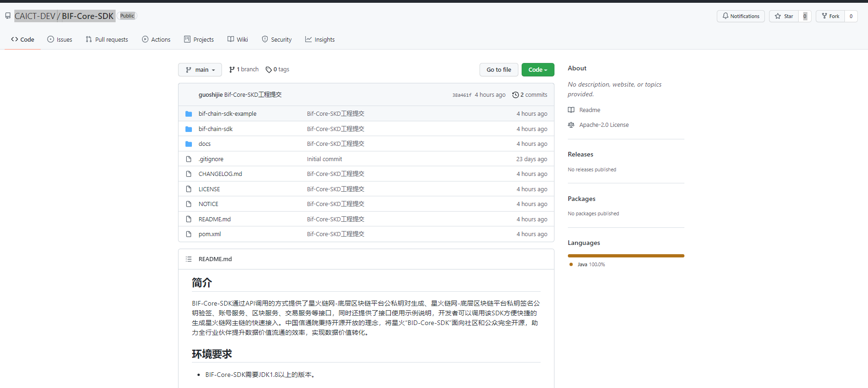Click the branch icon beside 1 branch
868x388 pixels.
point(232,70)
